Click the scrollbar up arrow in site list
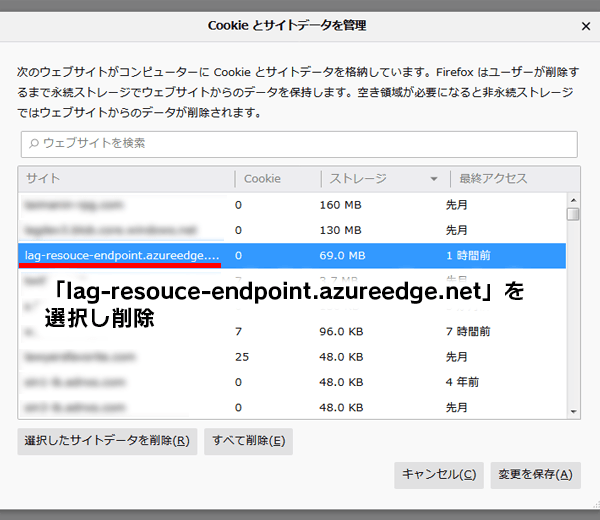600x520 pixels. click(573, 200)
